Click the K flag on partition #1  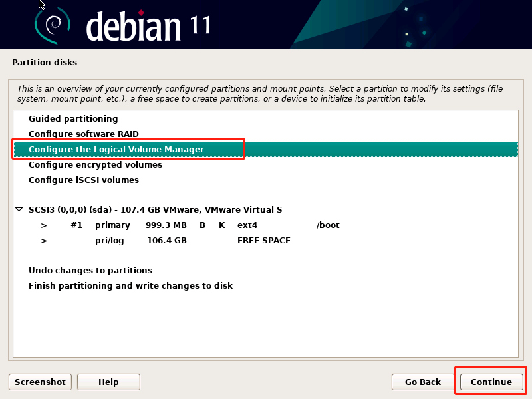222,225
